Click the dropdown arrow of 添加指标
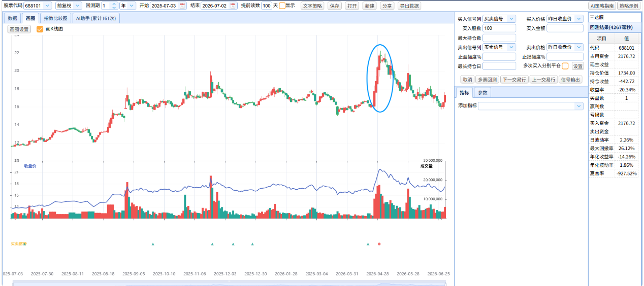Screen dimensions: 644x286 [579, 106]
